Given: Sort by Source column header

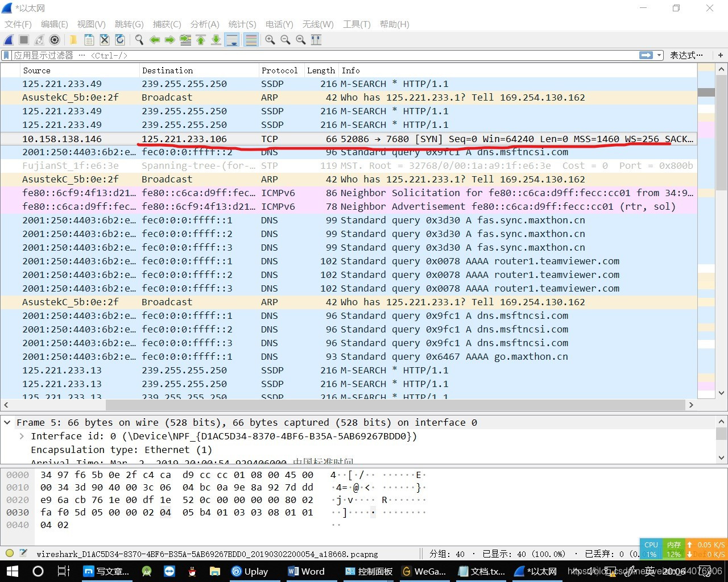Looking at the screenshot, I should 80,70.
